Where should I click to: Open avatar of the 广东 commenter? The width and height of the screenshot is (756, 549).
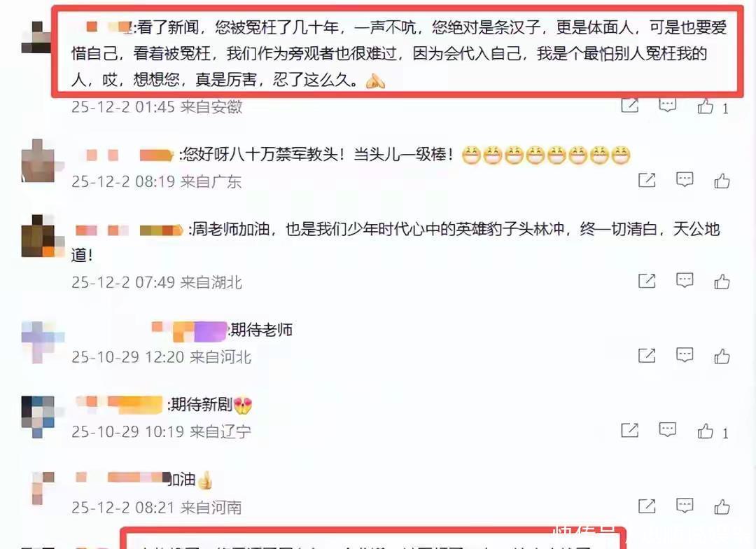tap(42, 160)
